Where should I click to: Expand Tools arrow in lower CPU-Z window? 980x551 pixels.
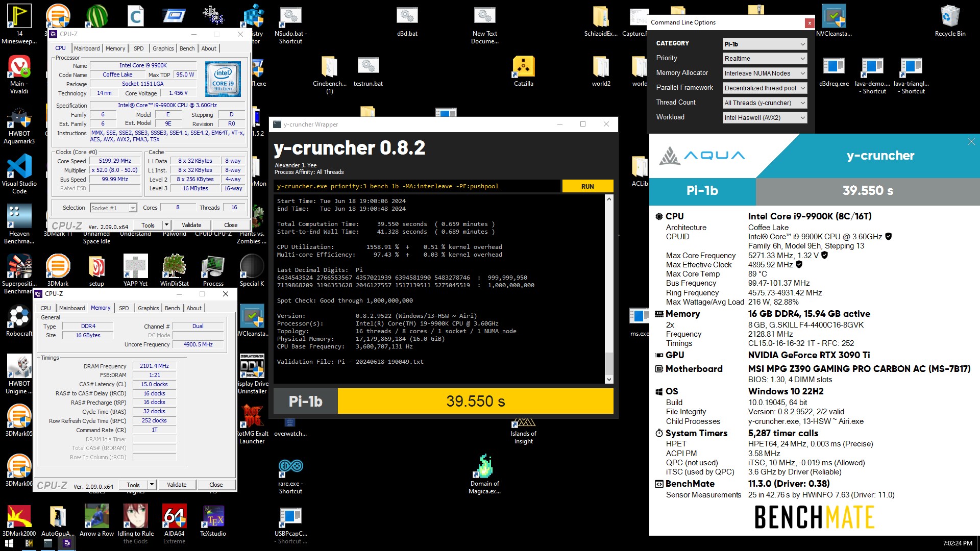point(152,485)
